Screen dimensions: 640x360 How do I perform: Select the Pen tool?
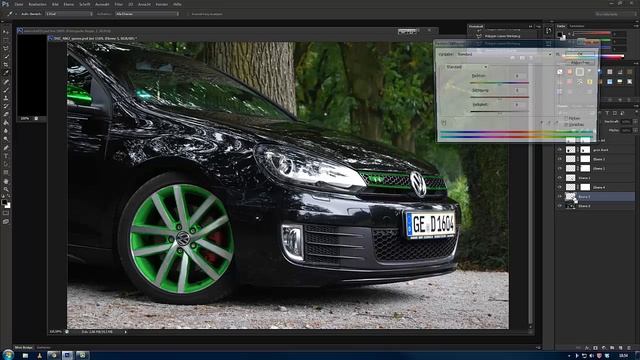pos(6,148)
